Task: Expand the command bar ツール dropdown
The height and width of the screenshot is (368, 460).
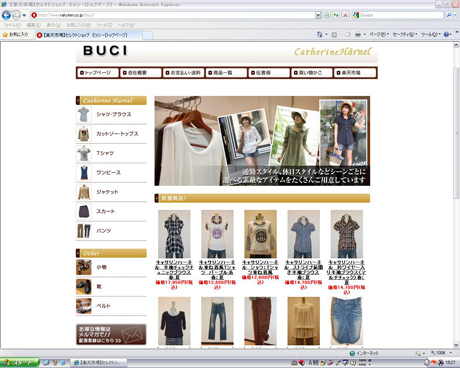Action: [431, 34]
